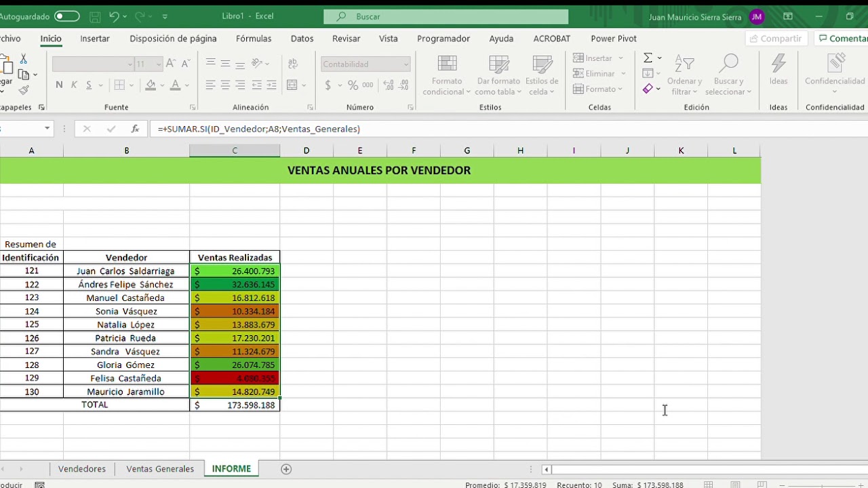Open the Disposición de página tab
This screenshot has height=488, width=868.
[x=173, y=39]
